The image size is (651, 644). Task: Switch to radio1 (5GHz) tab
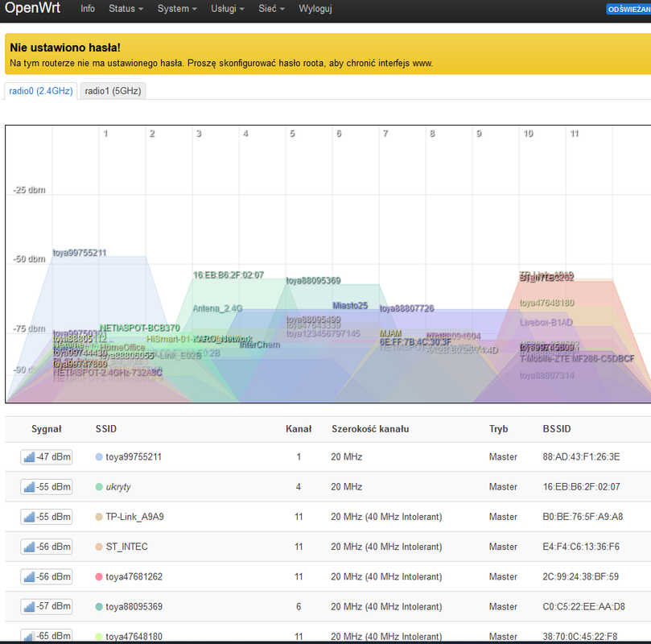click(113, 91)
